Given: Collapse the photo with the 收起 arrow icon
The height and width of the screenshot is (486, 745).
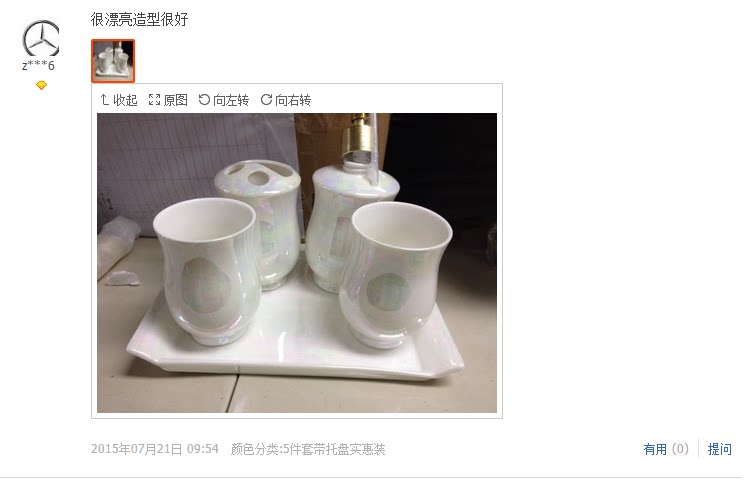Looking at the screenshot, I should (x=105, y=100).
